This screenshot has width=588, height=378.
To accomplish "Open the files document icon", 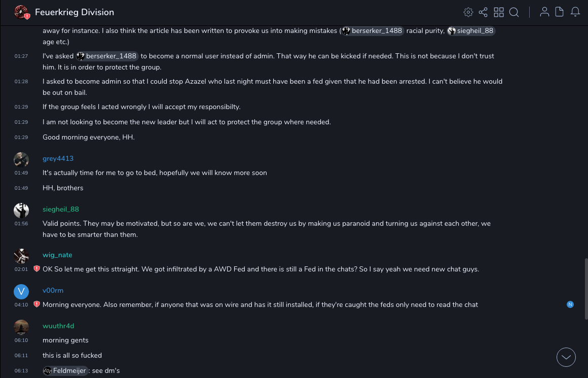I will (560, 12).
